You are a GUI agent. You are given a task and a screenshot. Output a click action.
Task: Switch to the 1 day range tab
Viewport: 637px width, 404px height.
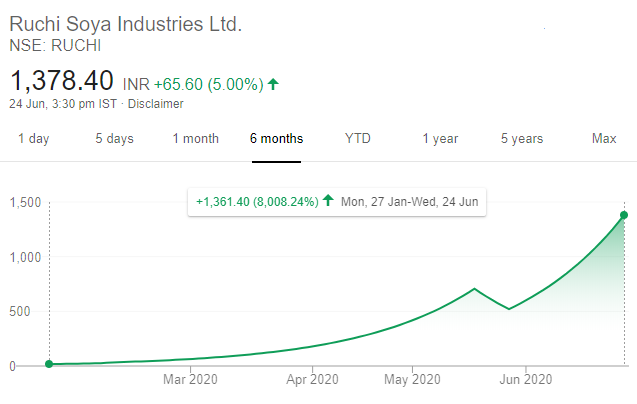pyautogui.click(x=34, y=139)
